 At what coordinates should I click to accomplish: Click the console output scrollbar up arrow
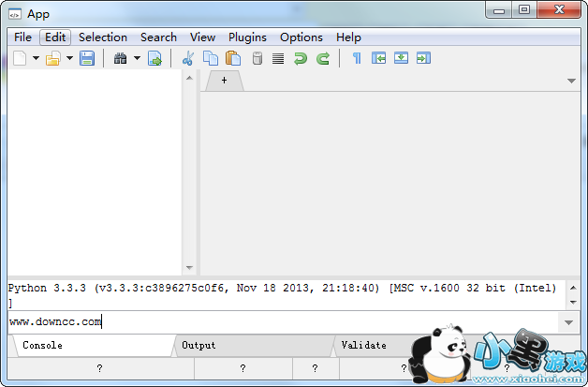(573, 288)
